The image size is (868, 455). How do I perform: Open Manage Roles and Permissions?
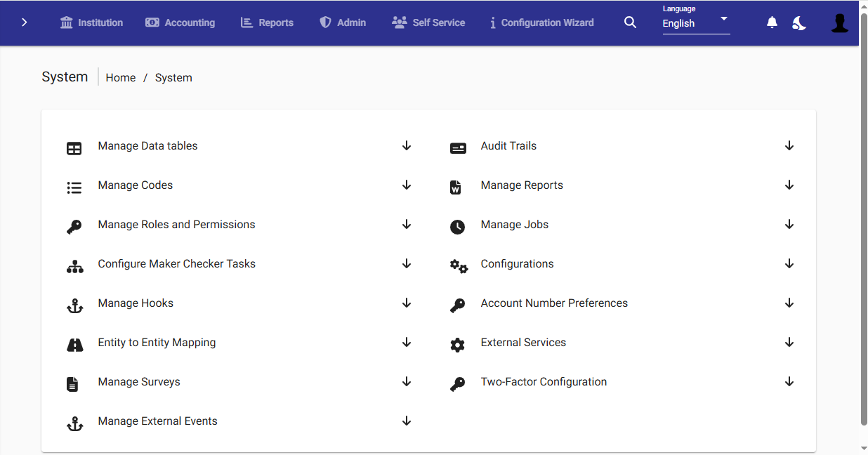176,225
